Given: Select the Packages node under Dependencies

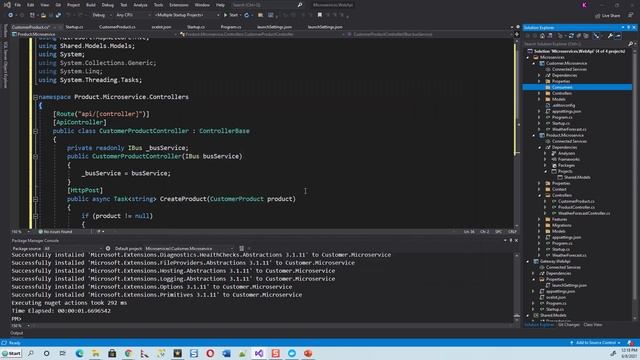Looking at the screenshot, I should tap(566, 165).
